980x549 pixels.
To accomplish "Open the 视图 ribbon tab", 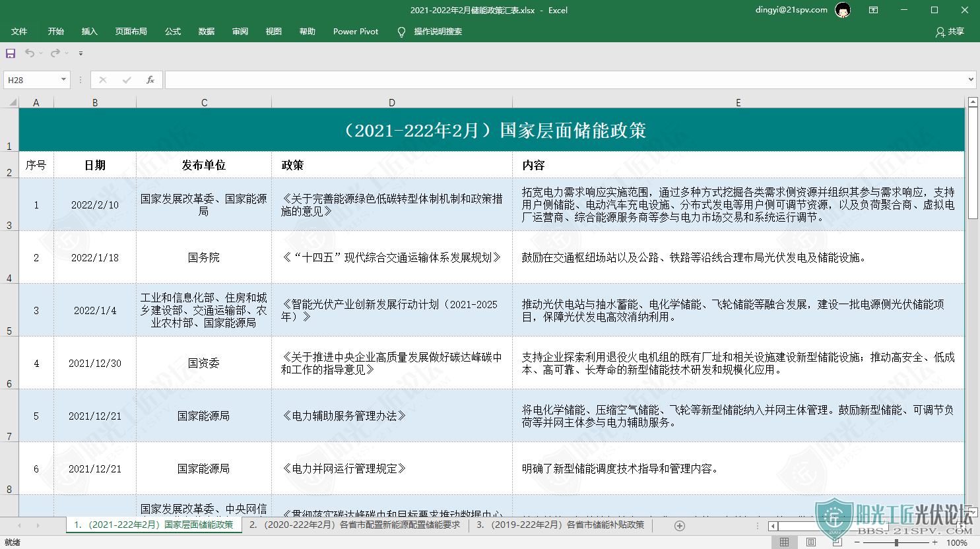I will tap(274, 32).
